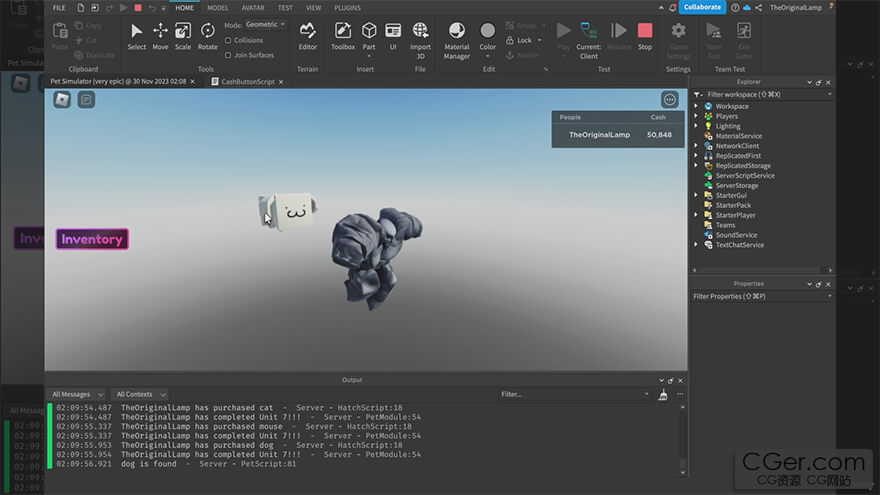
Task: Select SoundService in Explorer
Action: [x=736, y=235]
